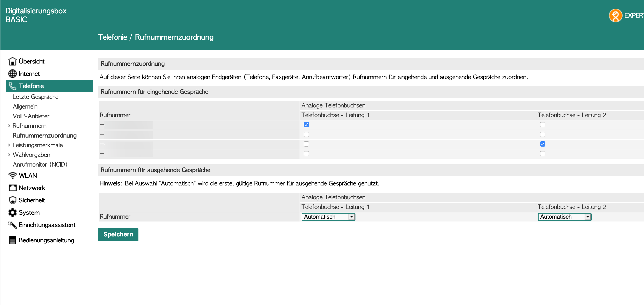Click the Rufnummern sidebar item
644x305 pixels.
pos(29,126)
